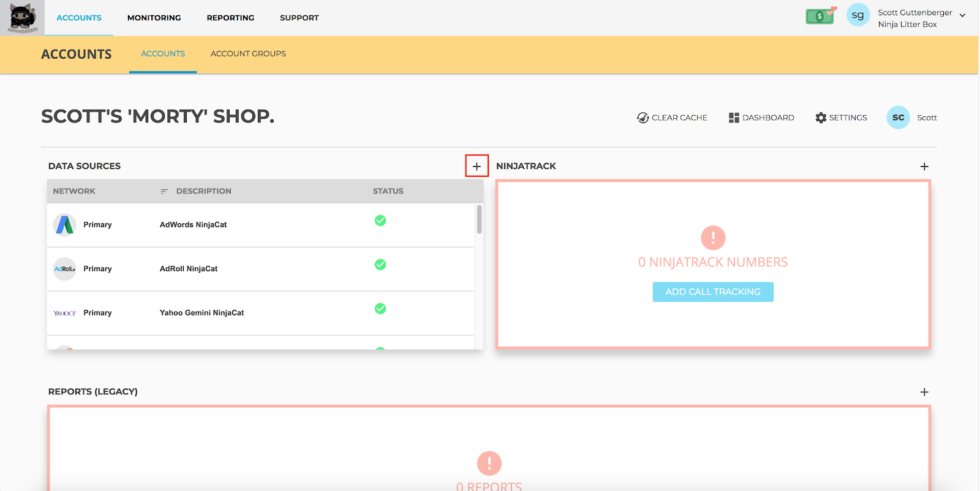Screen dimensions: 980x491
Task: Click the NINJATRACK section heading
Action: tap(526, 166)
